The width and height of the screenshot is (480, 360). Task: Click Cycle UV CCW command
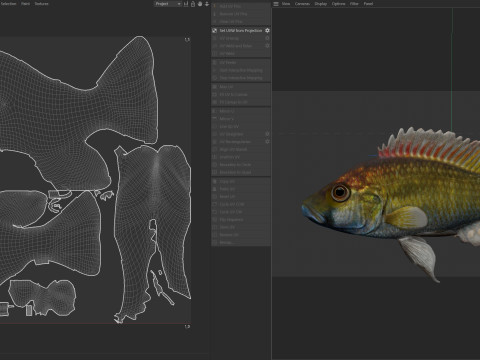coord(241,204)
